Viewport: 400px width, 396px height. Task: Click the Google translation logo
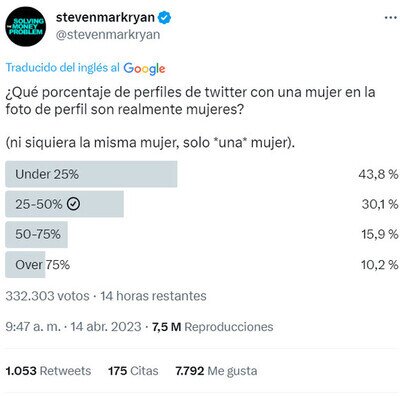point(144,68)
